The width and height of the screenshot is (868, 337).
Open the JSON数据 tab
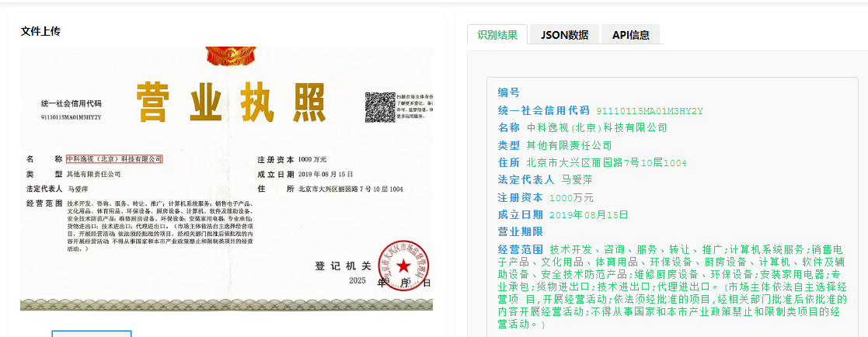pos(564,34)
